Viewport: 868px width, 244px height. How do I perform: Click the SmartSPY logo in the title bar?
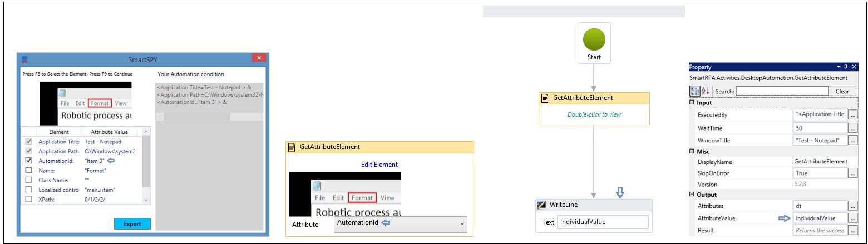(x=25, y=59)
